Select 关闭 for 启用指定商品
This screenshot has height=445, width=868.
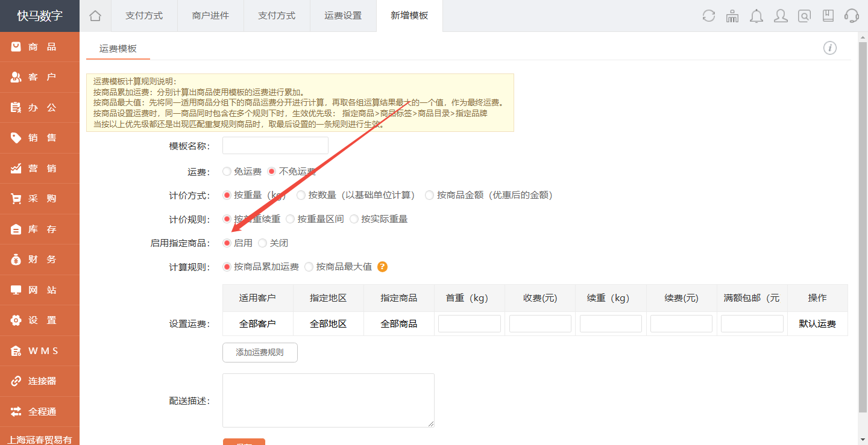[263, 243]
